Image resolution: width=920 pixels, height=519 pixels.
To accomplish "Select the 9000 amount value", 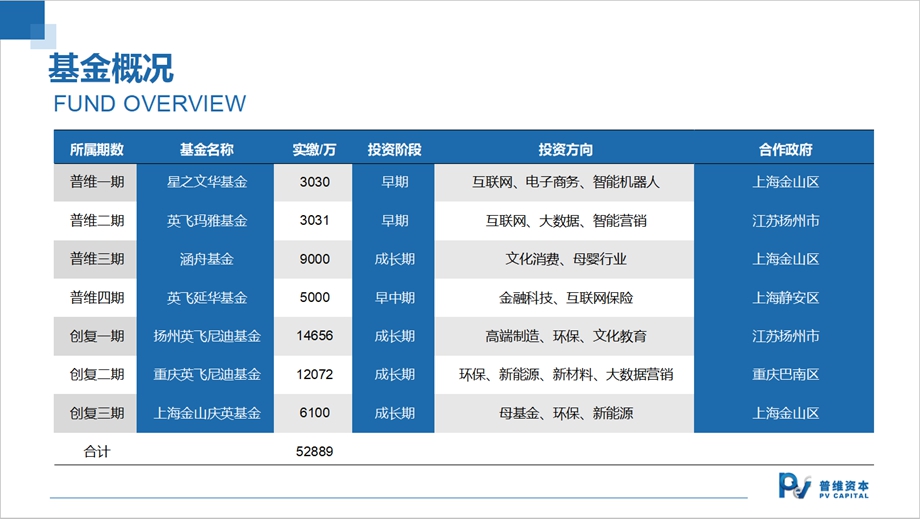I will point(314,259).
